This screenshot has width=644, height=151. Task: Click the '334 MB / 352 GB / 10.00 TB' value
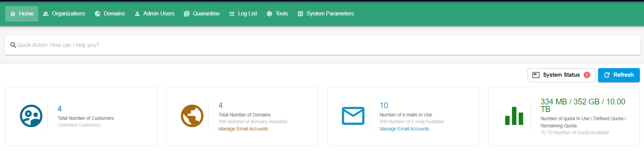tap(583, 105)
